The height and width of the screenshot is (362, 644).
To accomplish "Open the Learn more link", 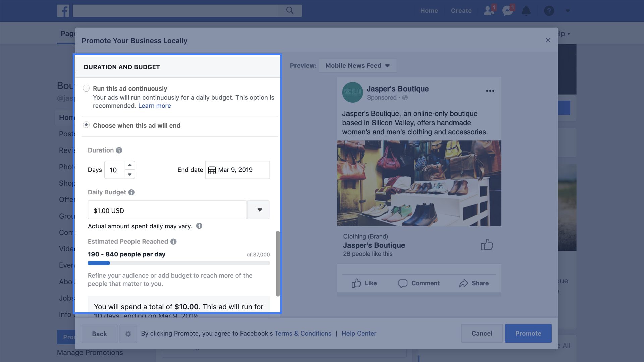I will (154, 106).
